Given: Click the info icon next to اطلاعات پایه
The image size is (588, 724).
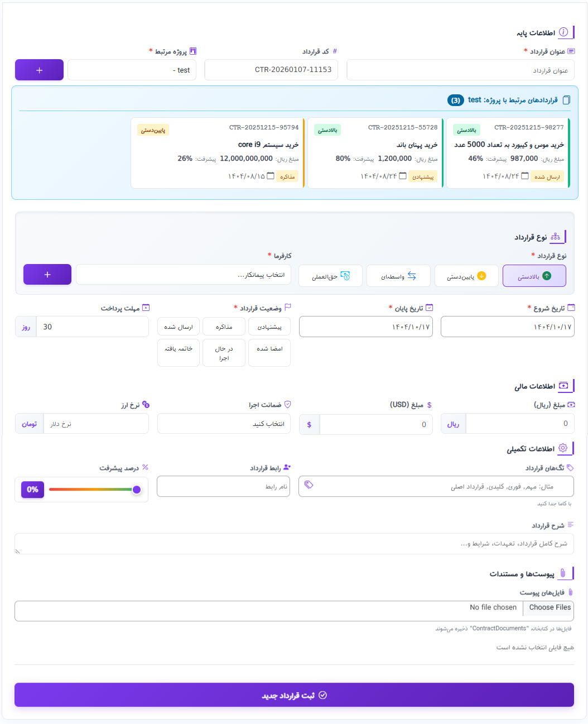Looking at the screenshot, I should [565, 32].
